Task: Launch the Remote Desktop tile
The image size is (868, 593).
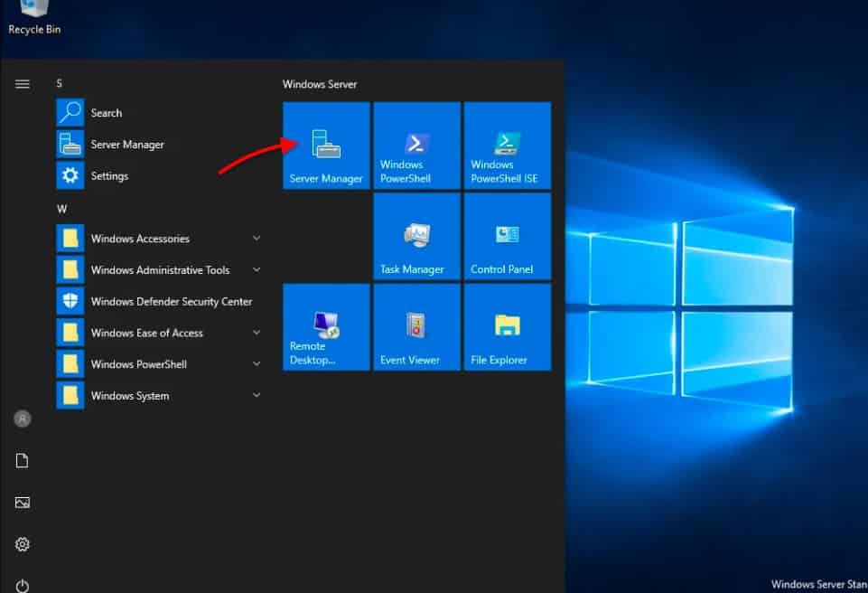Action: pos(326,327)
